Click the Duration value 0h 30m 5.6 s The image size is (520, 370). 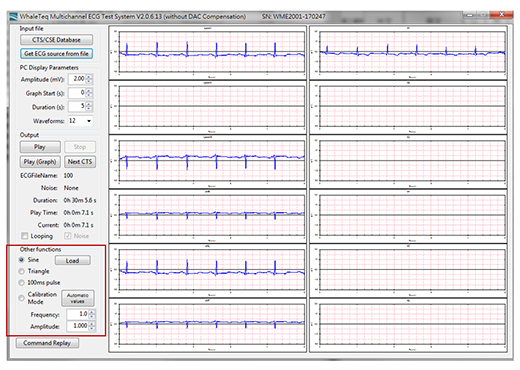pos(80,200)
